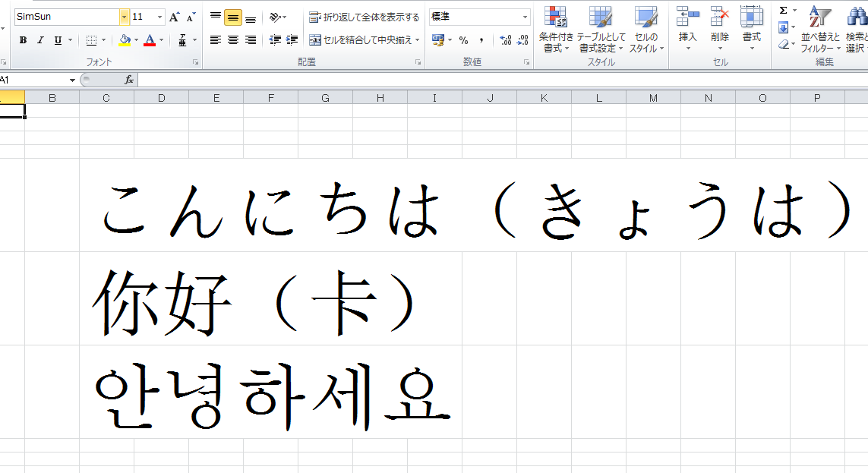The width and height of the screenshot is (868, 473).
Task: Click accounting number format icon
Action: [438, 39]
